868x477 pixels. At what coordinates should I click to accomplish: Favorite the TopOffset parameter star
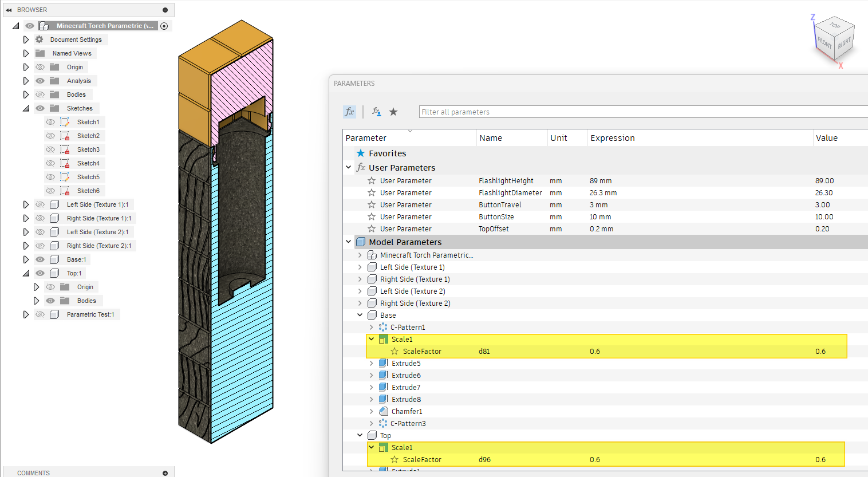point(372,228)
